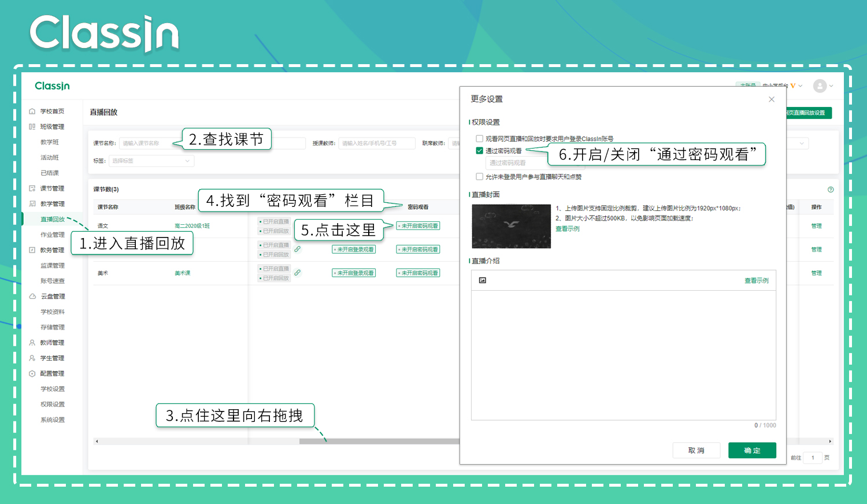
Task: Select 直播回放 in the sidebar
Action: [x=53, y=219]
